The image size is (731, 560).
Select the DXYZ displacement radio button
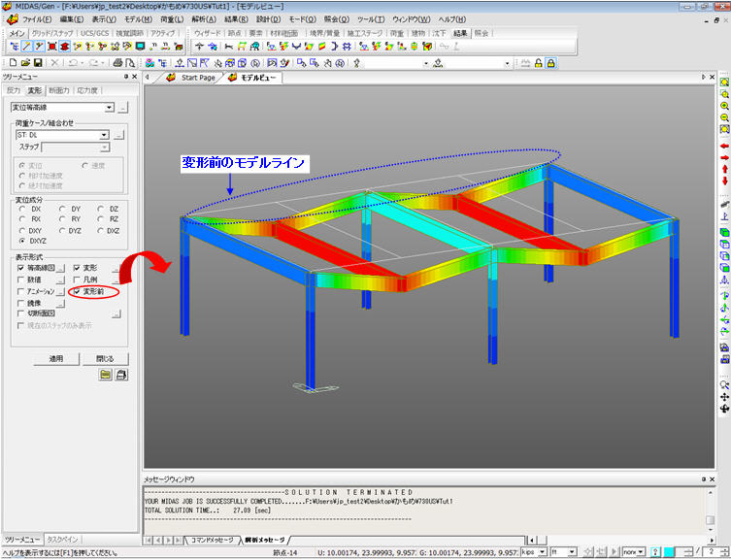[x=33, y=241]
